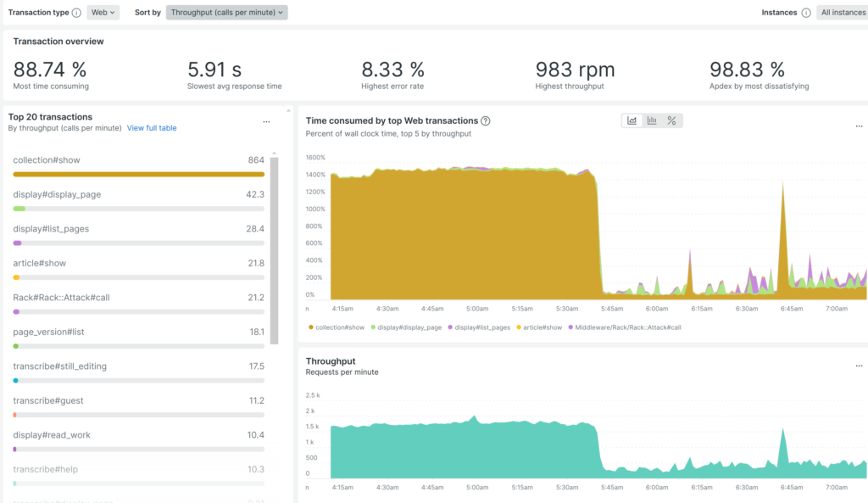Click the 983 rpm Highest throughput metric
868x503 pixels.
575,75
